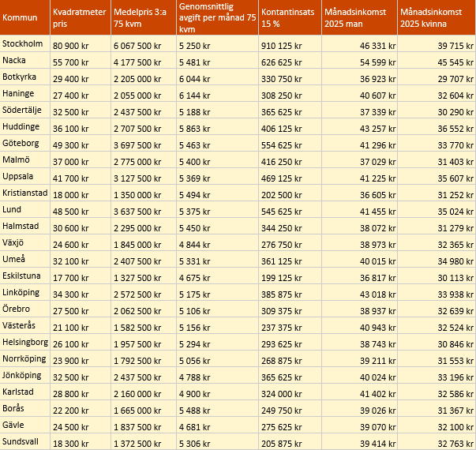Image resolution: width=476 pixels, height=450 pixels.
Task: Click the Månadsinkomst 2025 man header
Action: [x=359, y=17]
